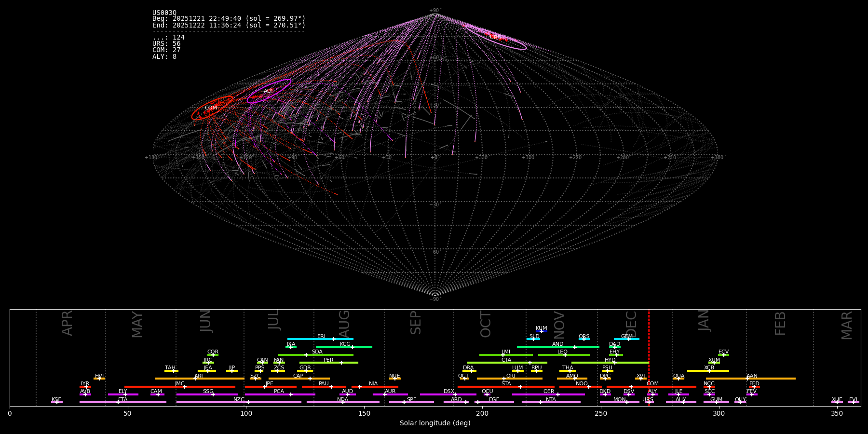
Task: Click the OCT month label in the timeline
Action: pyautogui.click(x=486, y=324)
